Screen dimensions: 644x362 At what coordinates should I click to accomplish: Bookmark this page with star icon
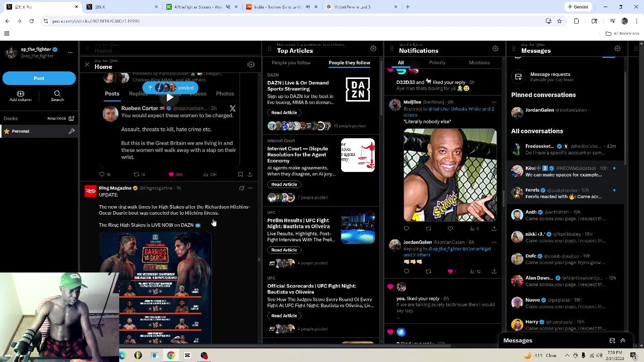tap(559, 21)
